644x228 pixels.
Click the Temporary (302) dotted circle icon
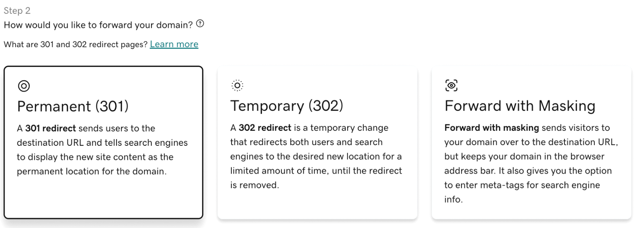(x=237, y=85)
